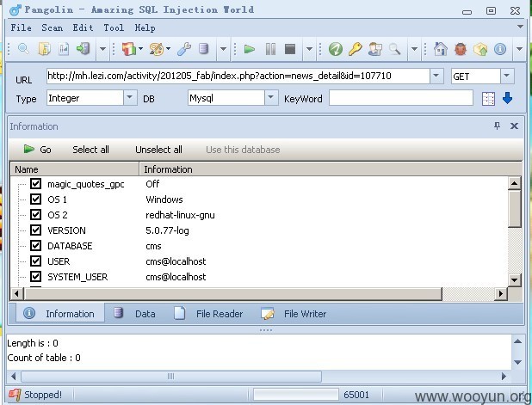Open the Scan menu
Screen dimensions: 532x405
[52, 28]
